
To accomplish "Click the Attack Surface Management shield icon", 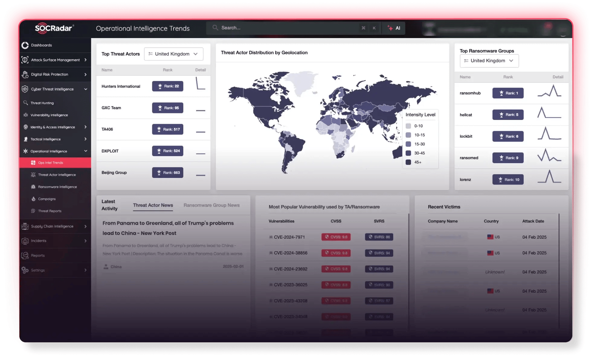I will pyautogui.click(x=25, y=60).
